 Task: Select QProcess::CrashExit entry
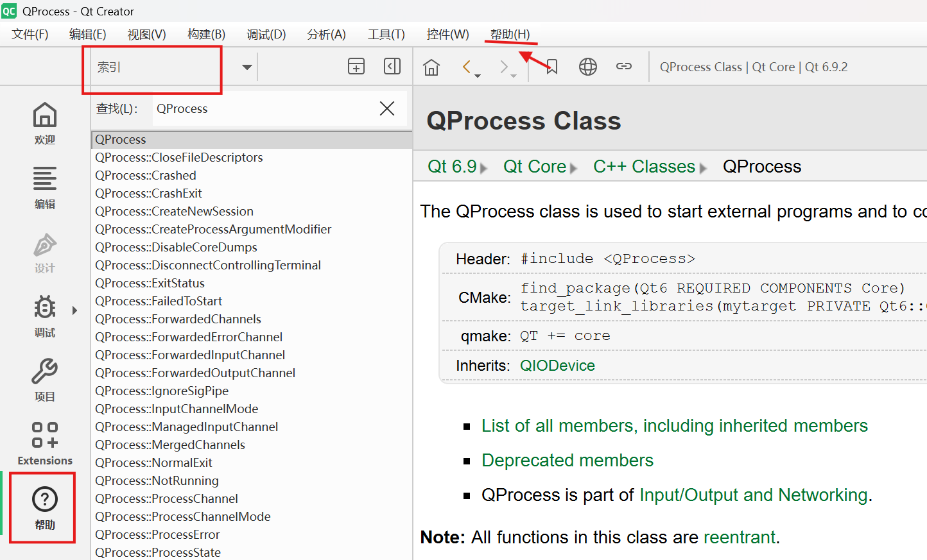click(x=252, y=194)
